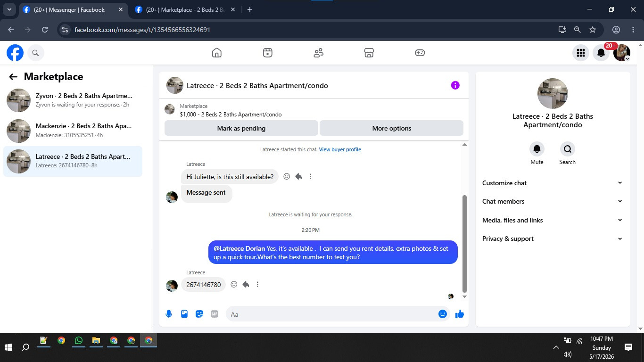Open the notifications bell with 20+ badge
Viewport: 644px width, 362px height.
click(x=601, y=53)
